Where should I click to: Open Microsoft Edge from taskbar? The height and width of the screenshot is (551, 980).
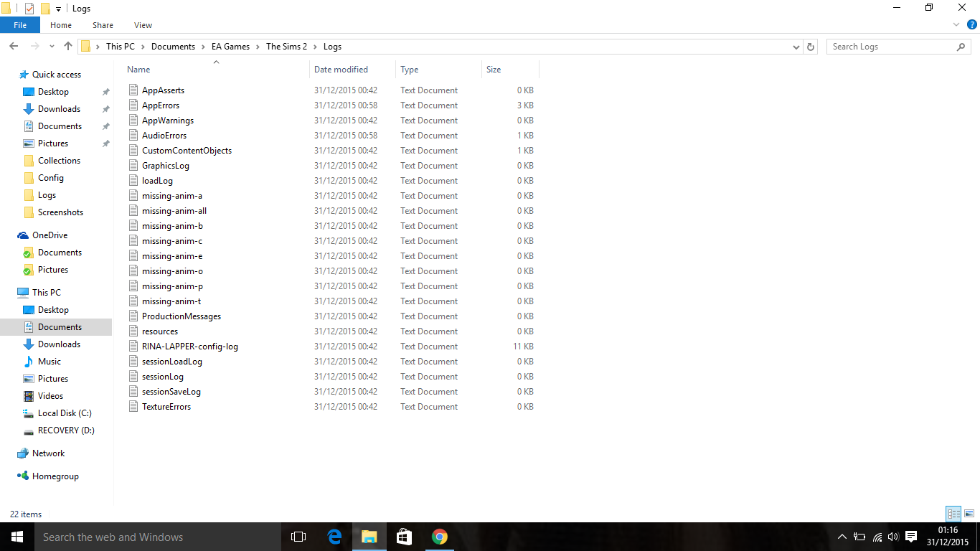[x=334, y=537]
